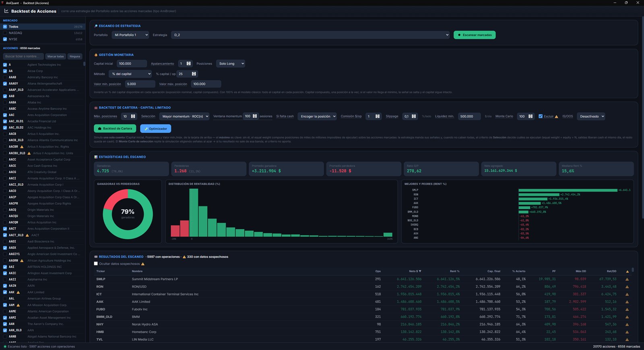This screenshot has width=644, height=350.
Task: Click the Ninguna button
Action: pyautogui.click(x=75, y=56)
